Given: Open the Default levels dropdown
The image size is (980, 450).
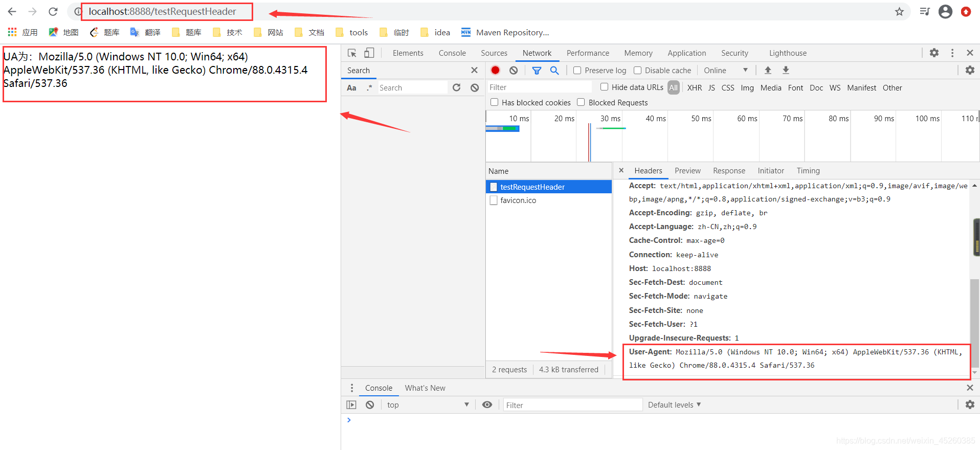Looking at the screenshot, I should (x=674, y=404).
